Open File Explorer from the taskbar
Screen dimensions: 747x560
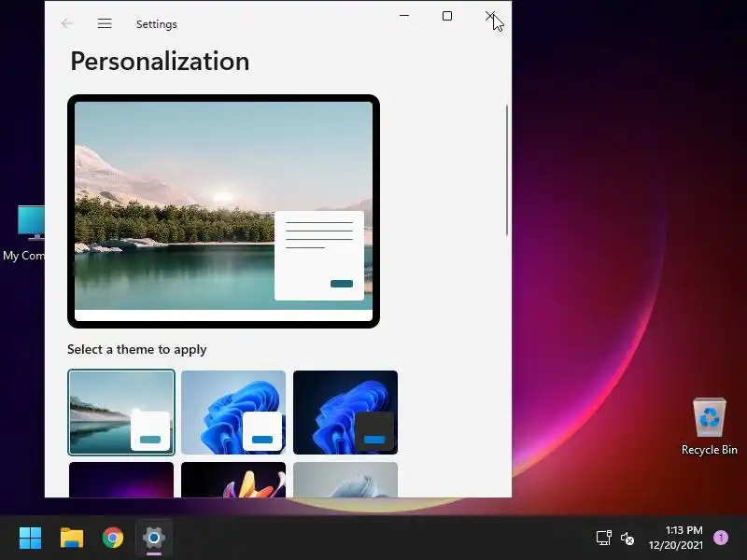[x=72, y=538]
